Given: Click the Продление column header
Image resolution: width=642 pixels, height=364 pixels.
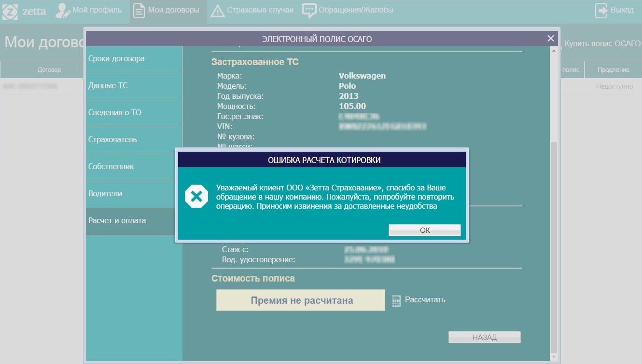Looking at the screenshot, I should [614, 70].
